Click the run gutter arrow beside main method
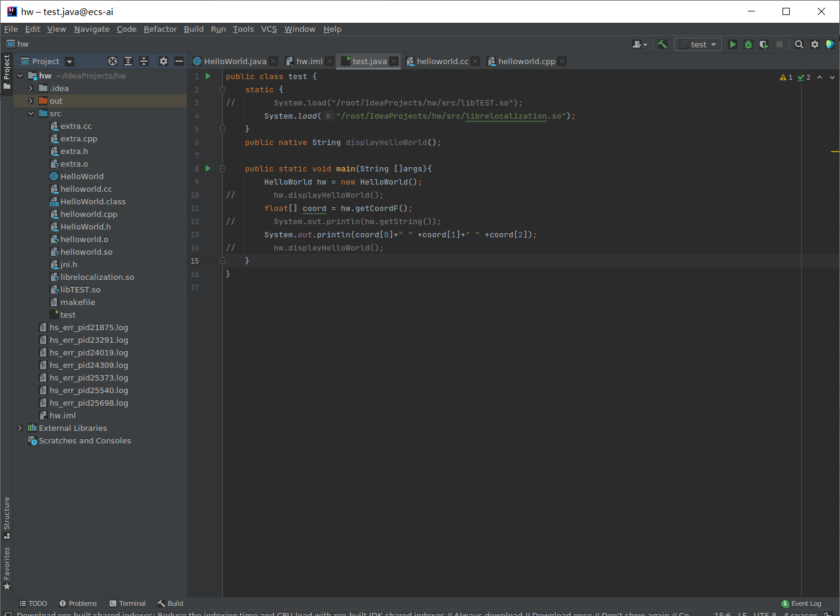This screenshot has height=616, width=840. (x=208, y=168)
